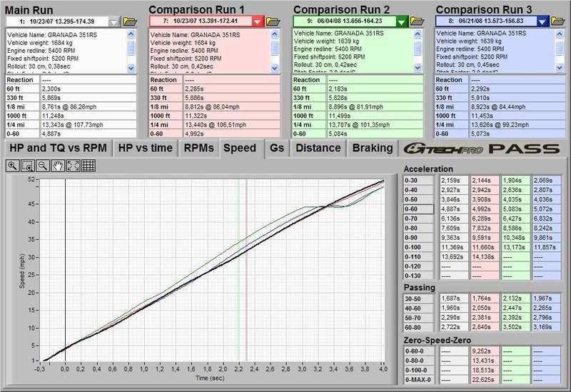Image resolution: width=571 pixels, height=392 pixels.
Task: Expand the red Comparison Run 1 dropdown
Action: (258, 21)
